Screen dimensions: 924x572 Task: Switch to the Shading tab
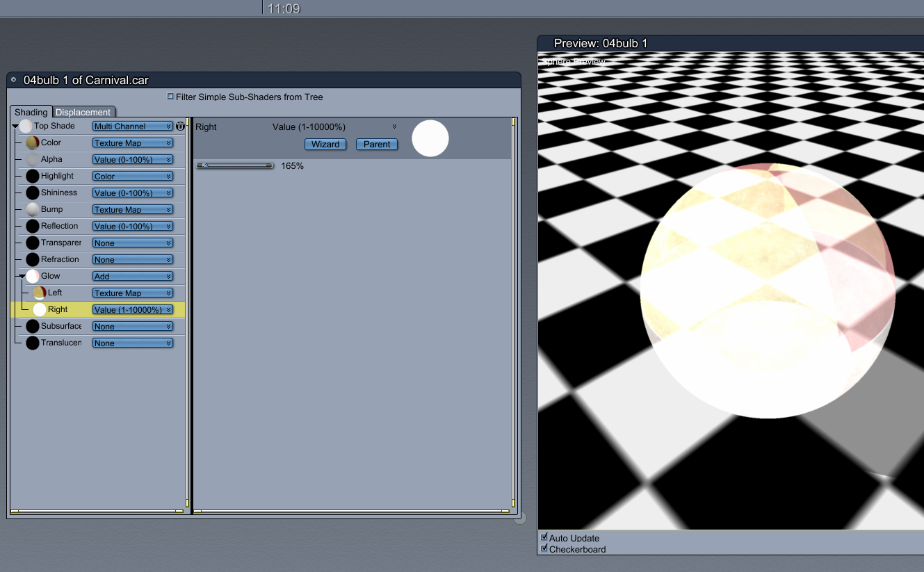(31, 112)
